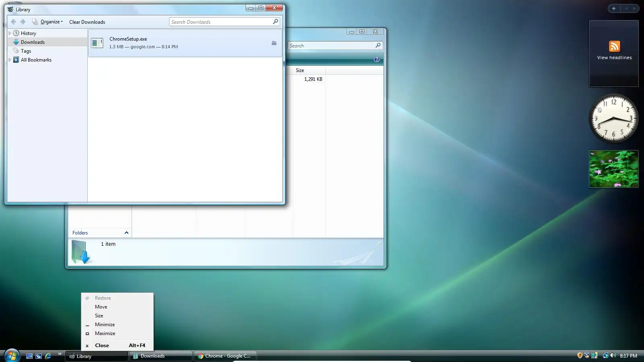Switch to the Downloads taskbar button
Image resolution: width=644 pixels, height=362 pixels.
click(x=161, y=356)
